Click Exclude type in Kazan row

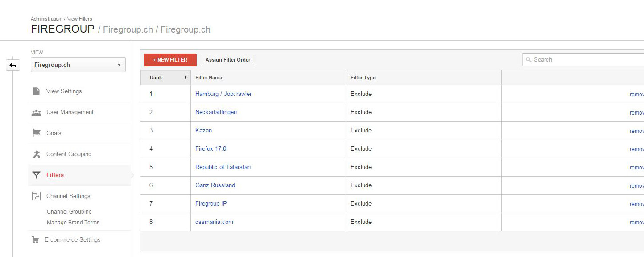coord(361,131)
